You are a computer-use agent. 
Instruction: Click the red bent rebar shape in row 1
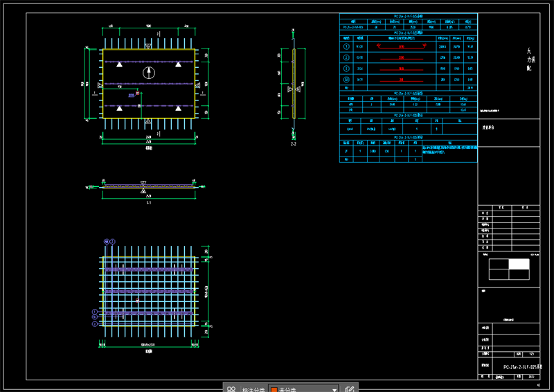(x=402, y=46)
